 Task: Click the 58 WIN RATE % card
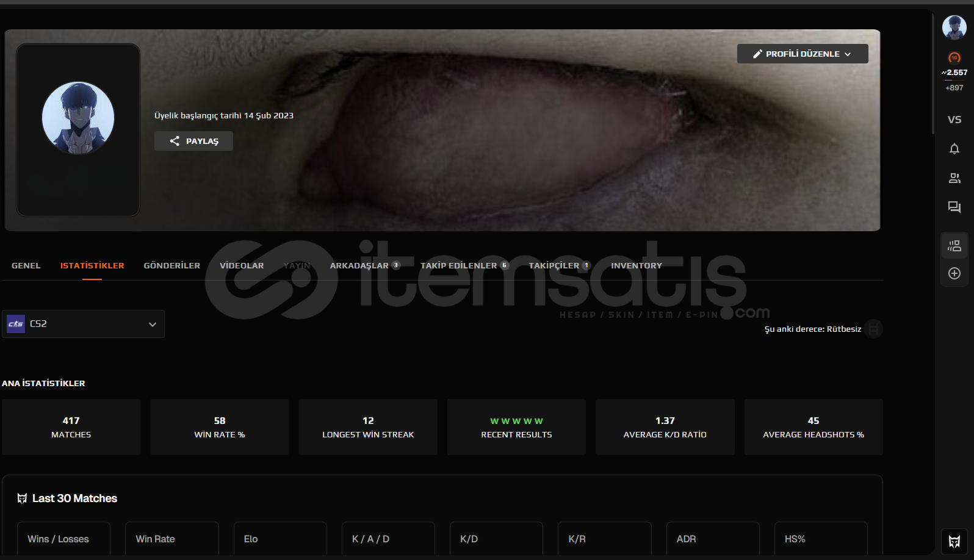click(220, 427)
